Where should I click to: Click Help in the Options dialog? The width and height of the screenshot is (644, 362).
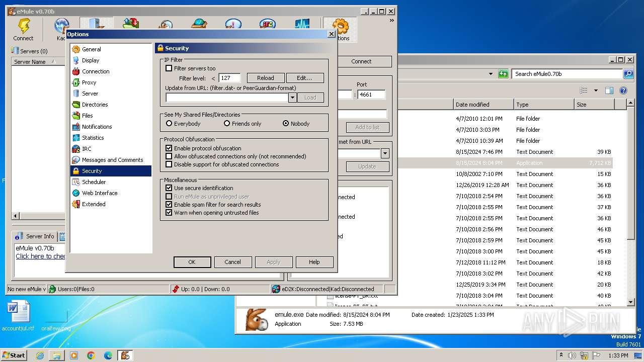(x=314, y=262)
